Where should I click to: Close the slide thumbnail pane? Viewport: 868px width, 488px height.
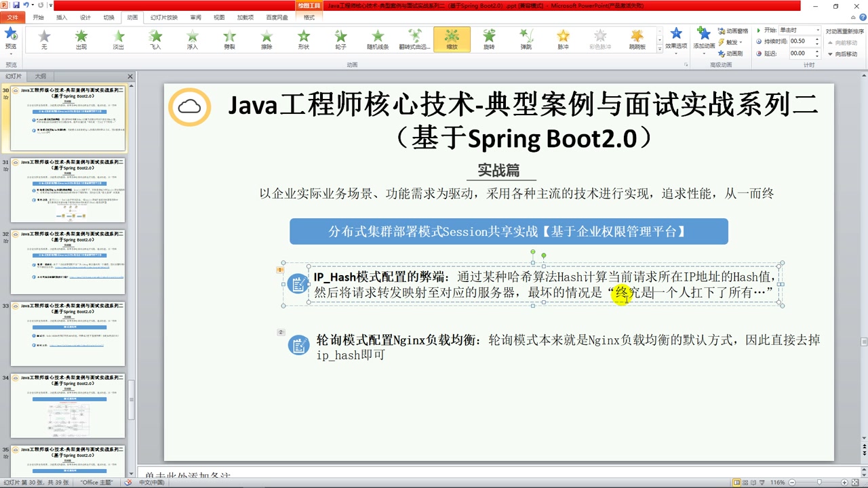pyautogui.click(x=130, y=77)
